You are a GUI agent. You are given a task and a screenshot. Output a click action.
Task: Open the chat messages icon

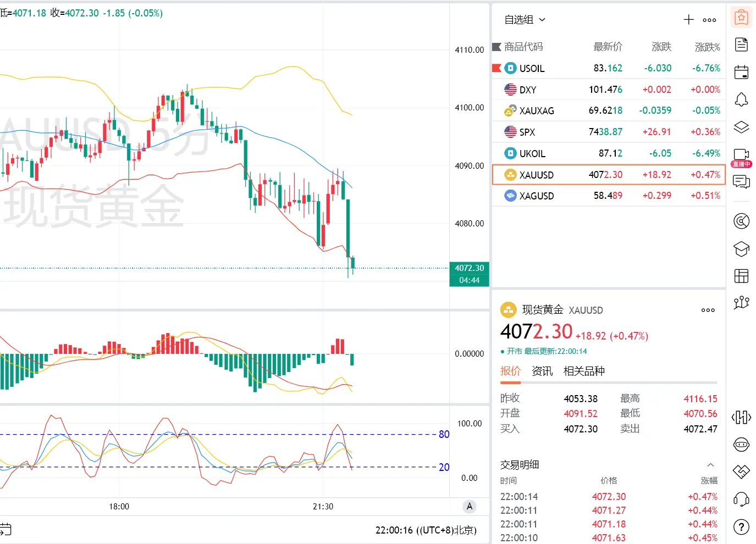point(741,182)
